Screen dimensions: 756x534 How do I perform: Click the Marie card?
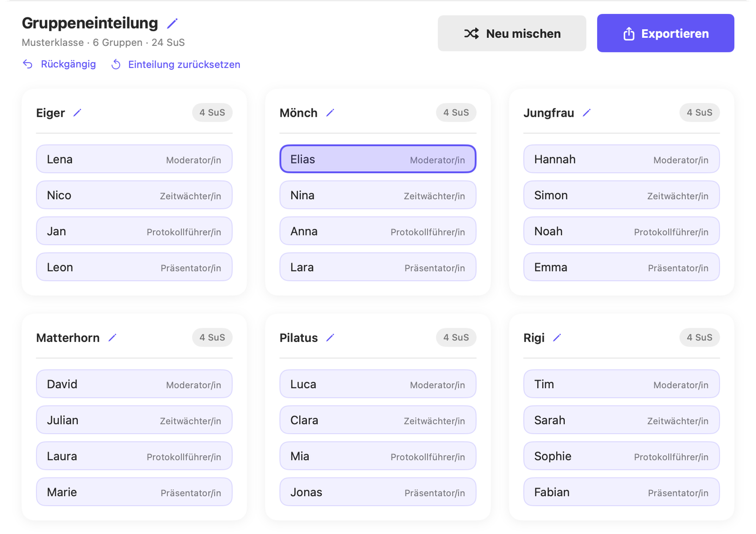134,492
